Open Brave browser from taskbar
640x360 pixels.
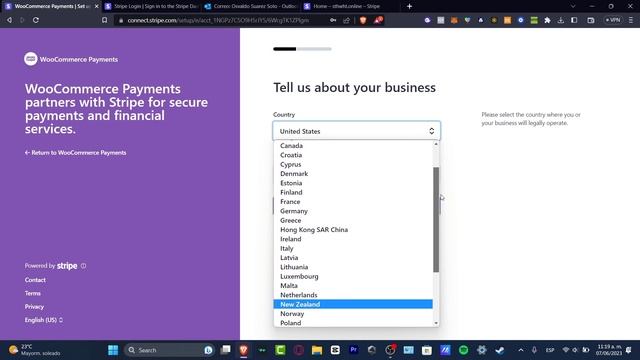pos(244,350)
